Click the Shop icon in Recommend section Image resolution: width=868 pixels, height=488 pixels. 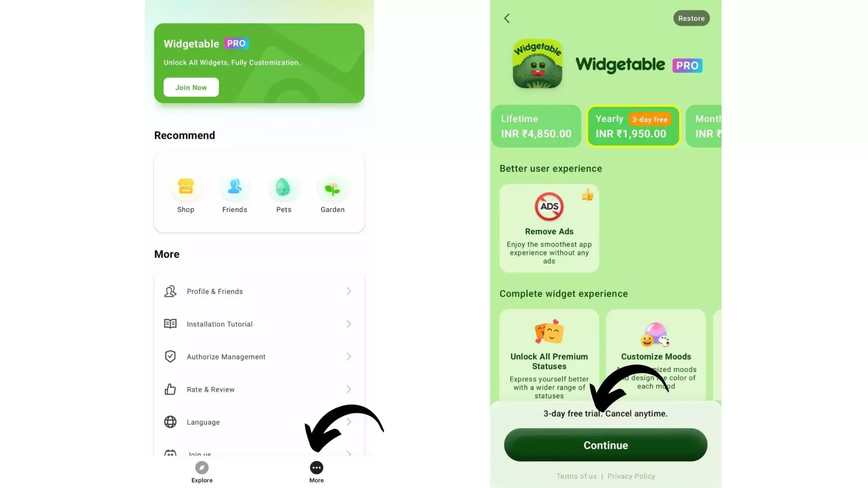click(x=185, y=186)
